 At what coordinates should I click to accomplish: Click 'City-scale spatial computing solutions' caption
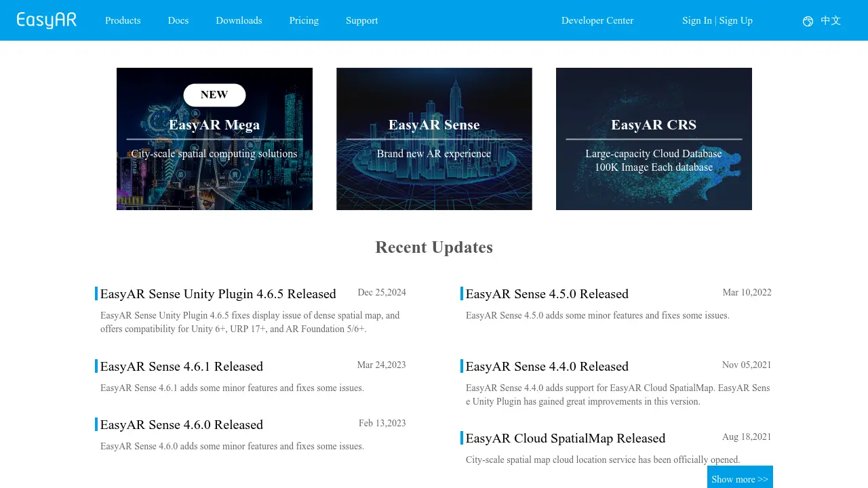(x=214, y=154)
